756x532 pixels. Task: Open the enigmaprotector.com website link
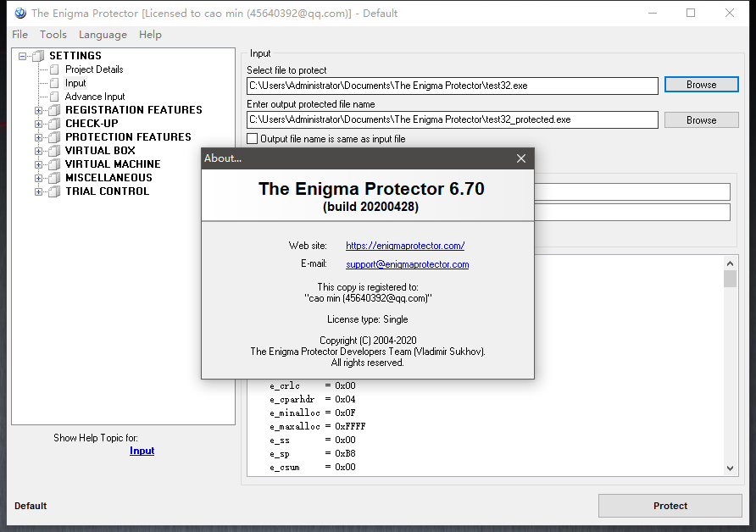click(x=405, y=246)
